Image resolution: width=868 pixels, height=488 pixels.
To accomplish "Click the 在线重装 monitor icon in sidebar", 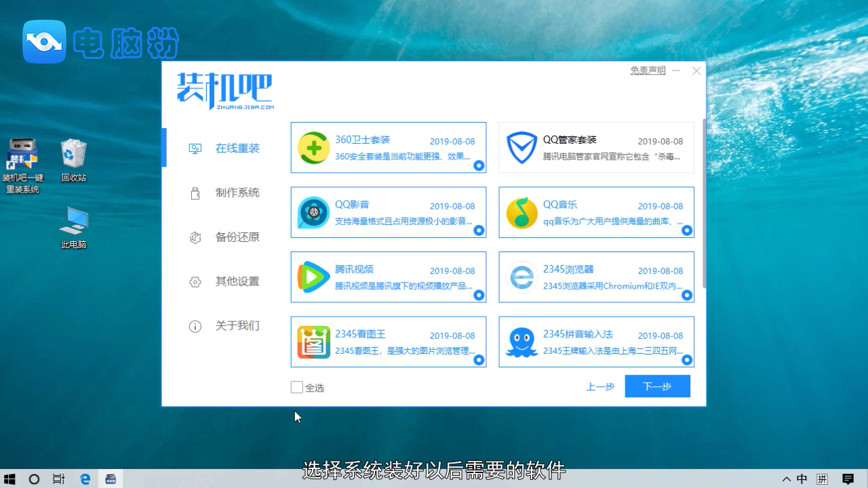I will click(x=195, y=148).
